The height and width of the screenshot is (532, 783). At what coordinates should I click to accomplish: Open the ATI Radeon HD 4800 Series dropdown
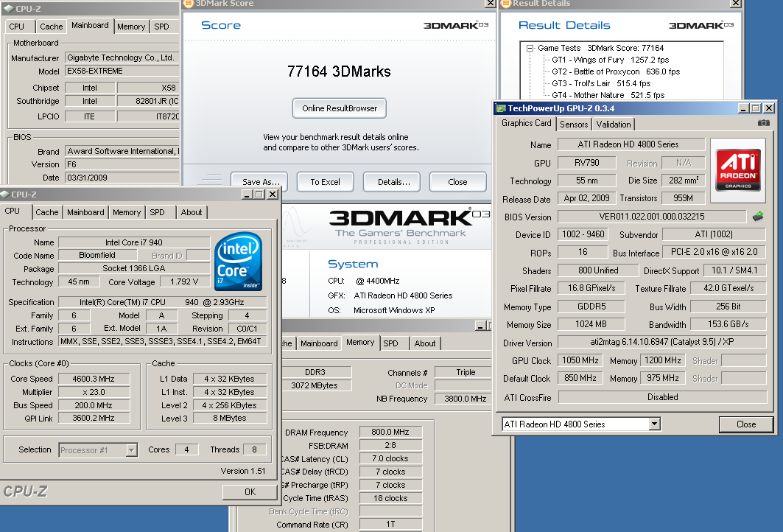(x=654, y=424)
